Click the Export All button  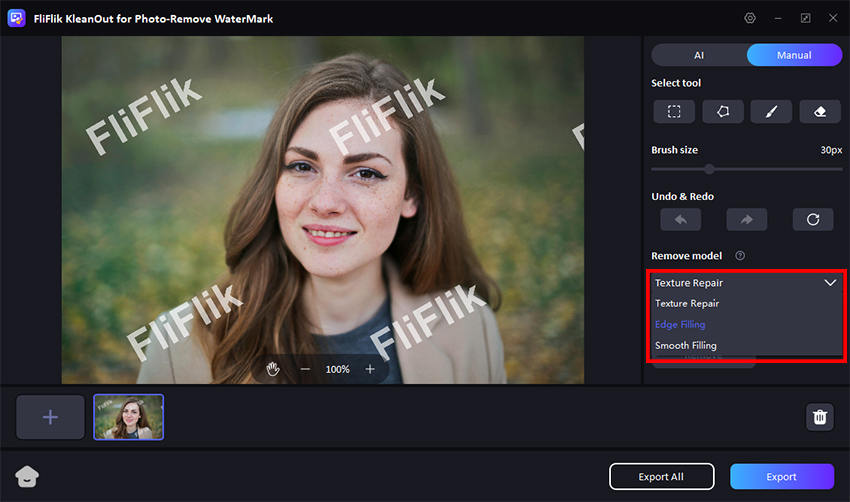coord(661,477)
